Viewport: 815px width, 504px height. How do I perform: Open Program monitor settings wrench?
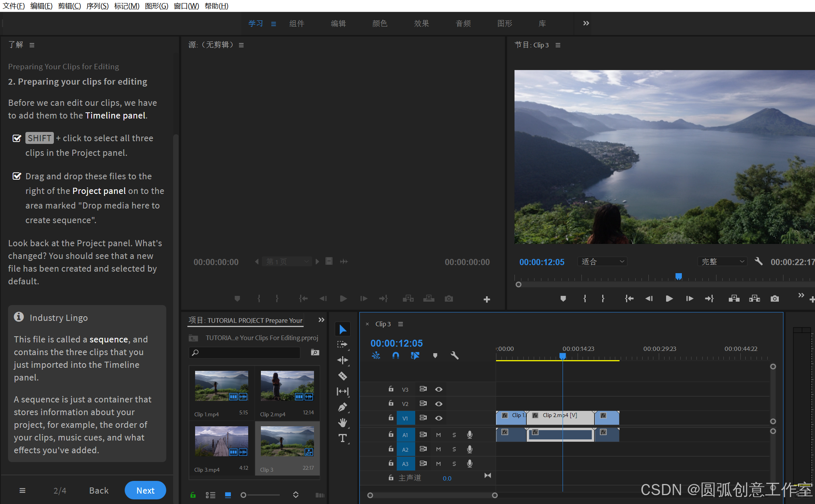click(758, 262)
